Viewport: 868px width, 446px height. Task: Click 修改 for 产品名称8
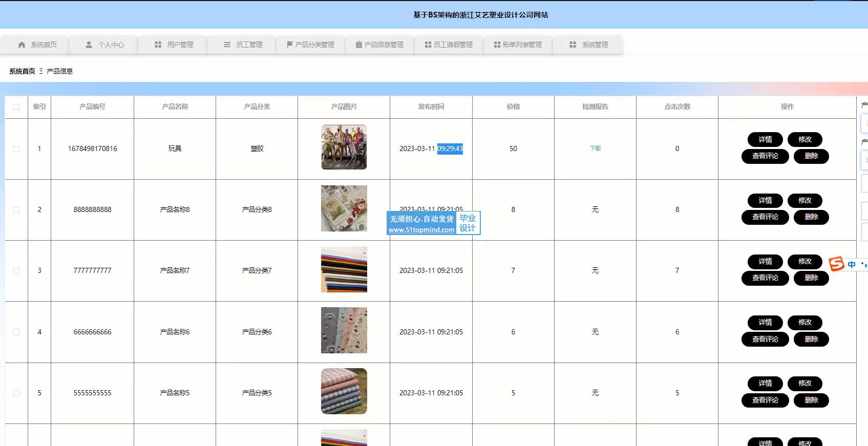tap(805, 200)
